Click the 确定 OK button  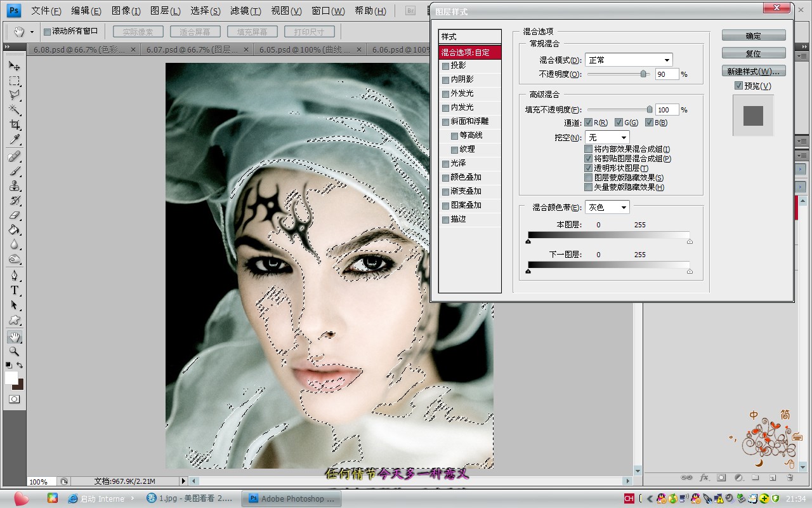tap(754, 36)
